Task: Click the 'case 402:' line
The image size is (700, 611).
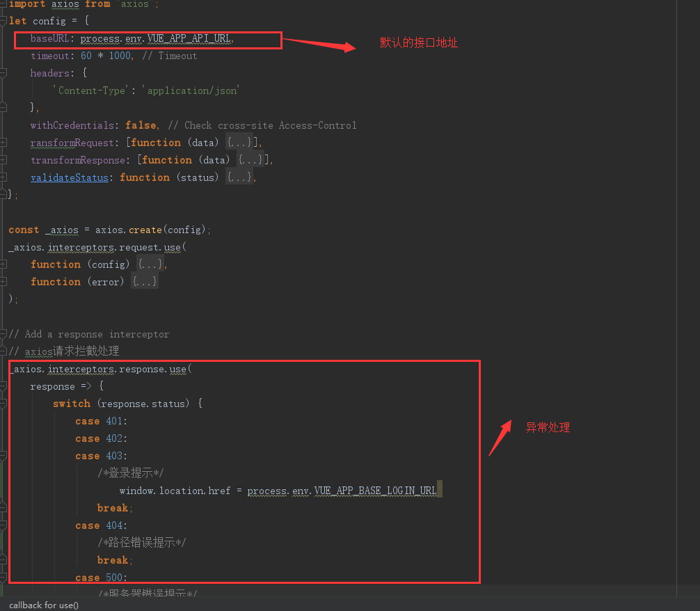Action: [102, 438]
